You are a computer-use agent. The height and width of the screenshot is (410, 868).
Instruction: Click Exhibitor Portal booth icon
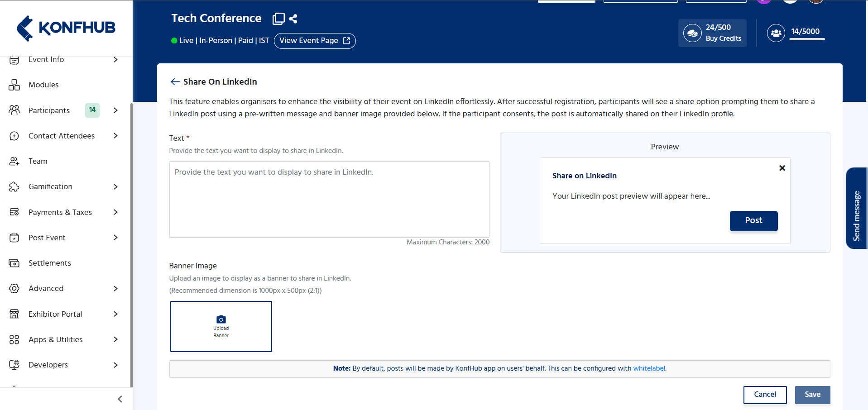point(14,314)
